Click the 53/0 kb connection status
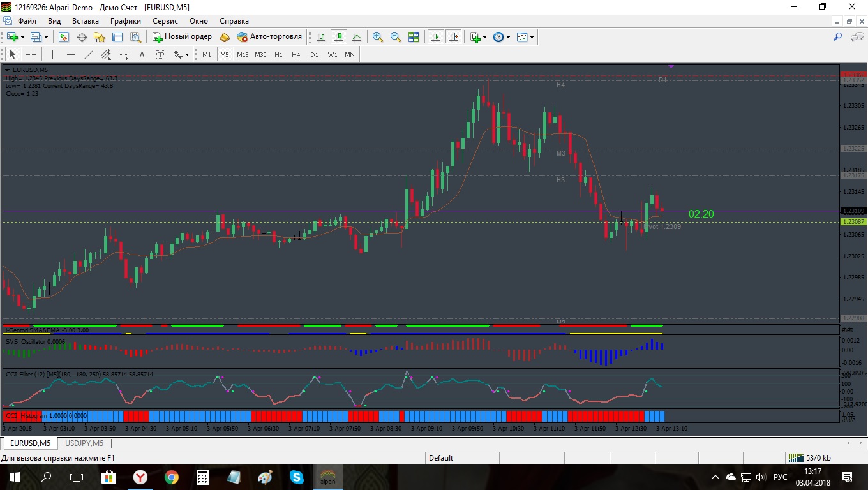The image size is (868, 490). pyautogui.click(x=811, y=457)
